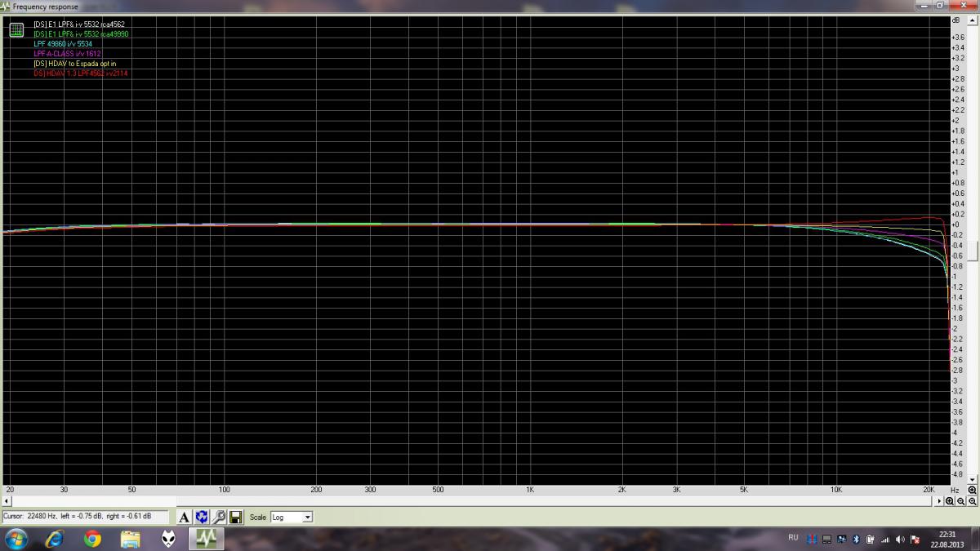
Task: Click the middle magnifier on the horizontal zoom row
Action: (961, 501)
